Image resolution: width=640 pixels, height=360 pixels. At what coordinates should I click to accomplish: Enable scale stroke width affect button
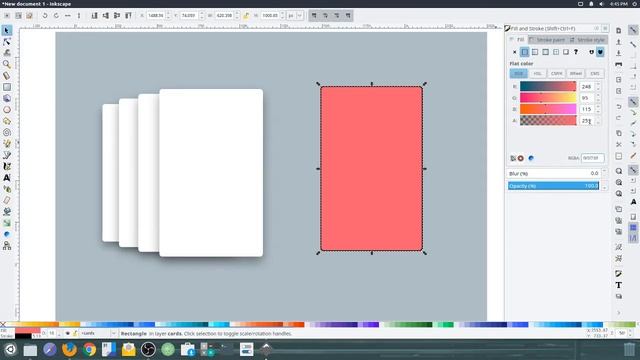(314, 16)
